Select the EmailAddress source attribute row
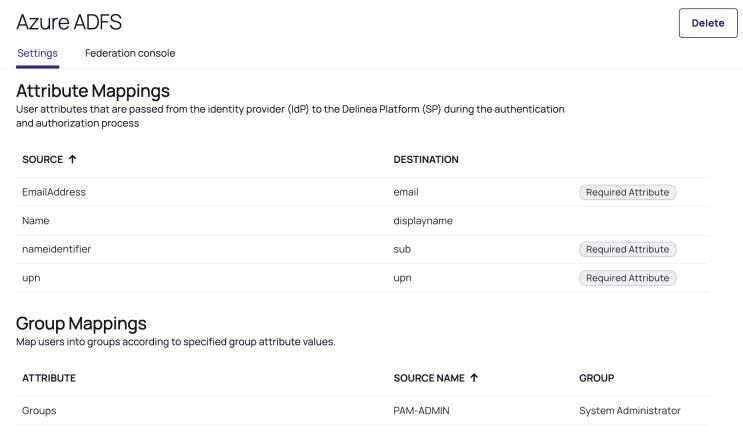The image size is (743, 440). (x=55, y=192)
